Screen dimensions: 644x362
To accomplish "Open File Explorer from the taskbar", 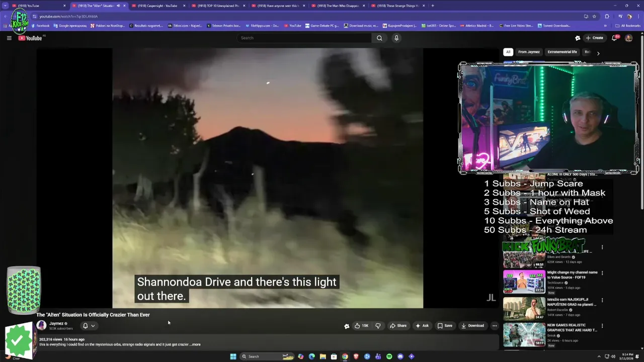I will point(323,356).
